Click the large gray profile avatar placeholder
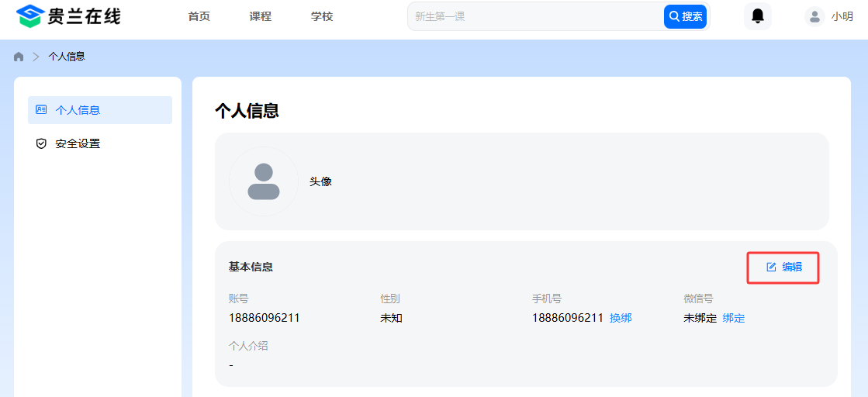Viewport: 868px width, 397px height. tap(263, 181)
